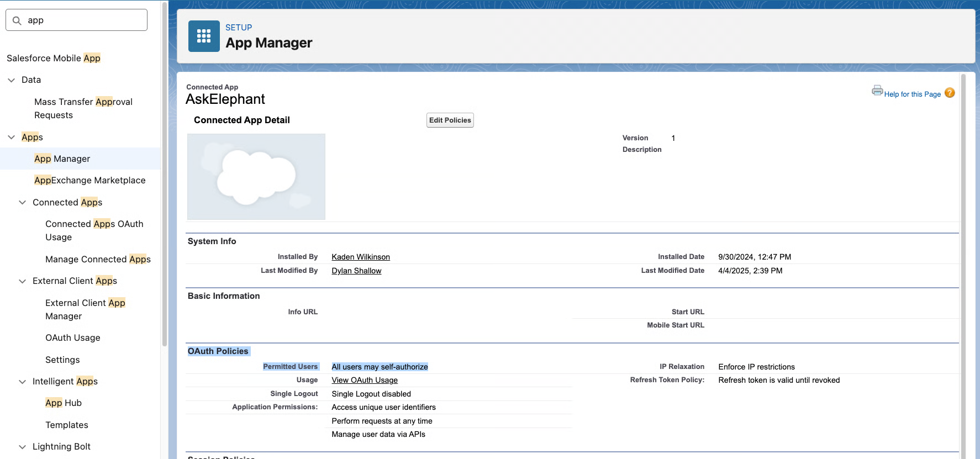The image size is (980, 459).
Task: Click the AskElephant app title
Action: coord(225,99)
